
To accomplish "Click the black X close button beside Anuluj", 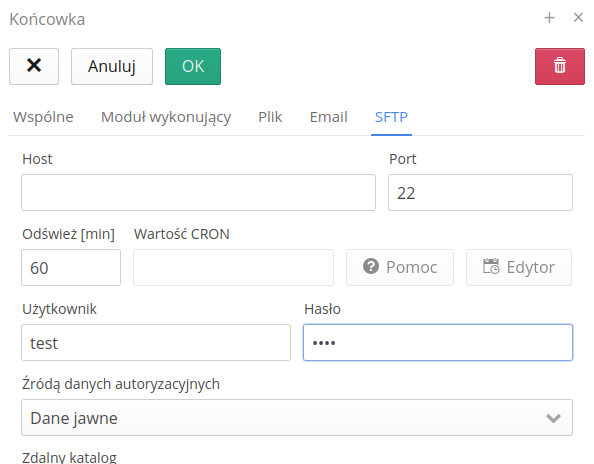I will [x=34, y=66].
